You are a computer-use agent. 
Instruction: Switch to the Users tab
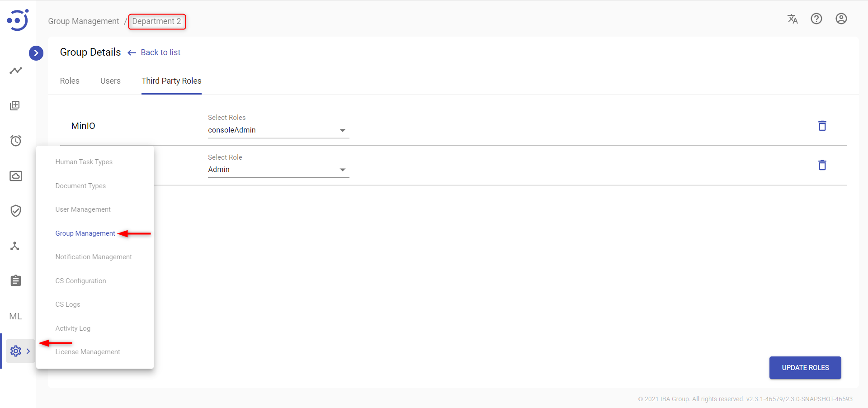[x=110, y=81]
